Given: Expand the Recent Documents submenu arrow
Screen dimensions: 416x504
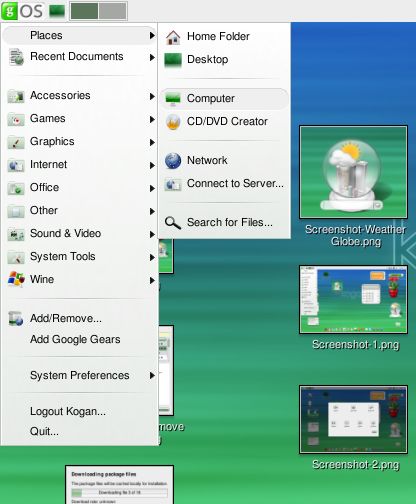Looking at the screenshot, I should click(152, 57).
